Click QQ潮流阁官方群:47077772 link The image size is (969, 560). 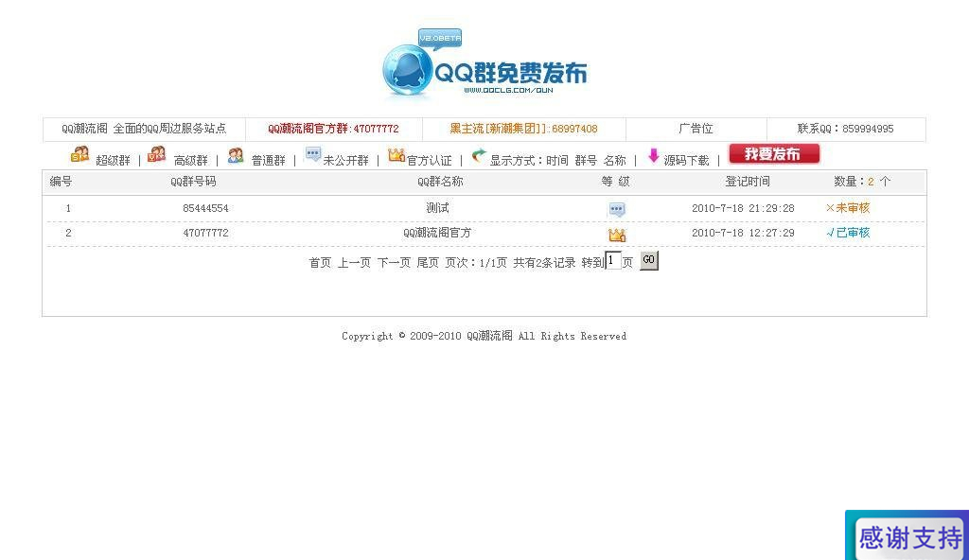coord(333,129)
